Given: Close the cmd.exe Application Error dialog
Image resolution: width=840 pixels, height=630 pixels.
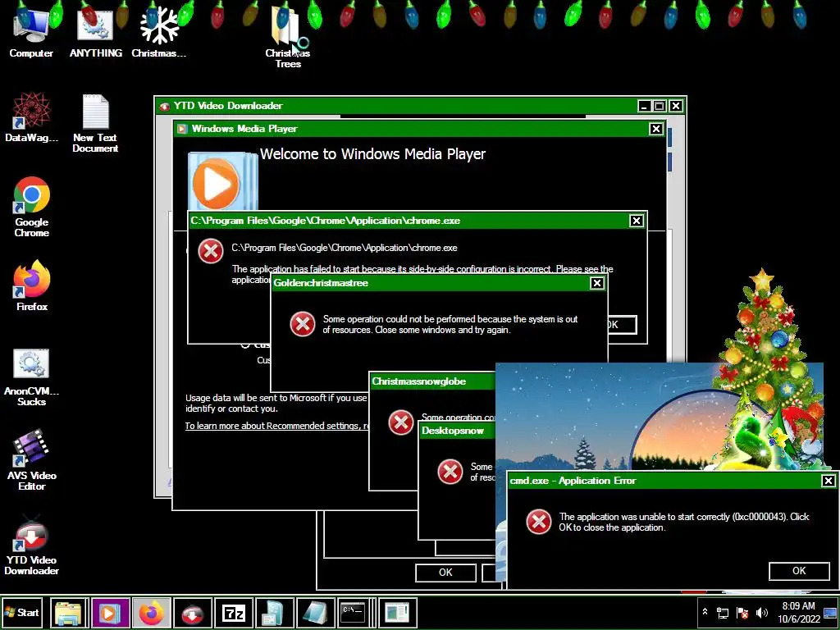Looking at the screenshot, I should 829,481.
